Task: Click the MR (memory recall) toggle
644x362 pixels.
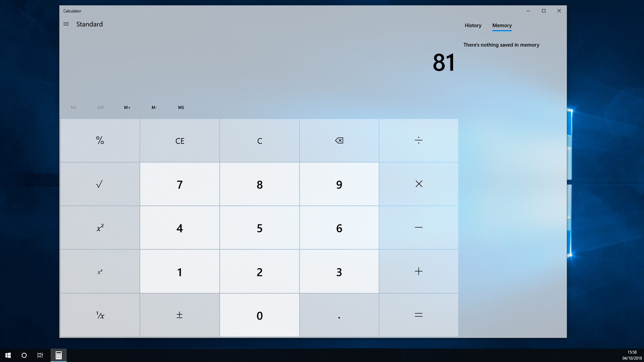Action: (100, 107)
